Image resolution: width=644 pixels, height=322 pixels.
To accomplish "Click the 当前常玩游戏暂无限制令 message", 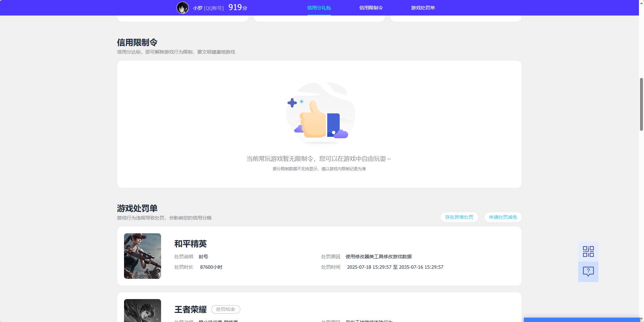I will pos(319,159).
